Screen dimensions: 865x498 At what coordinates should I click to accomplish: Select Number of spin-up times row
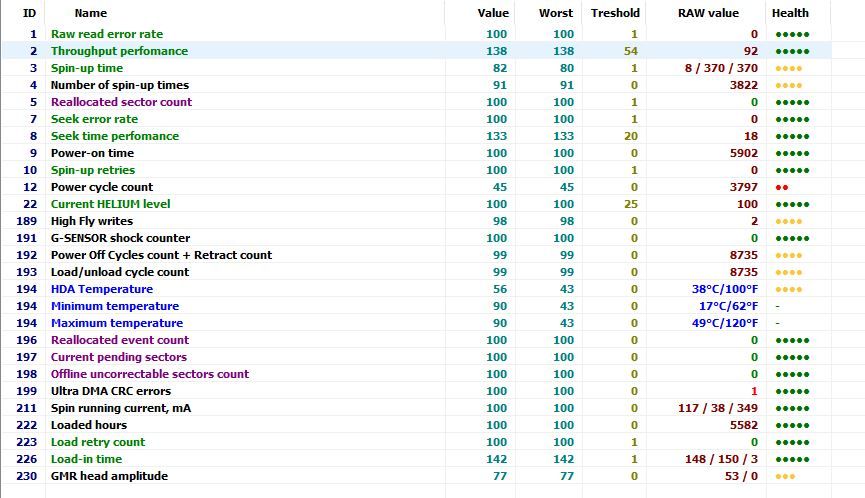coord(416,85)
